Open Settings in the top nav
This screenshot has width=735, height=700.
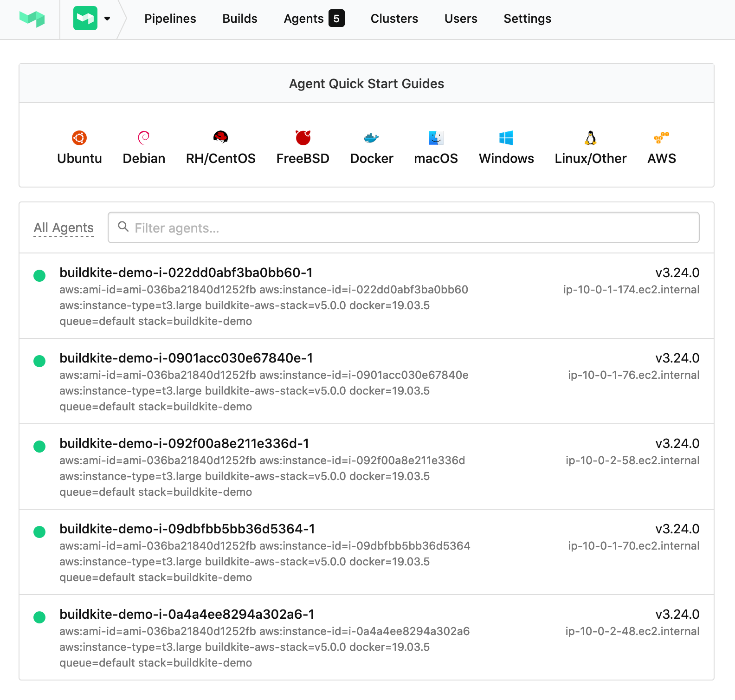point(528,19)
